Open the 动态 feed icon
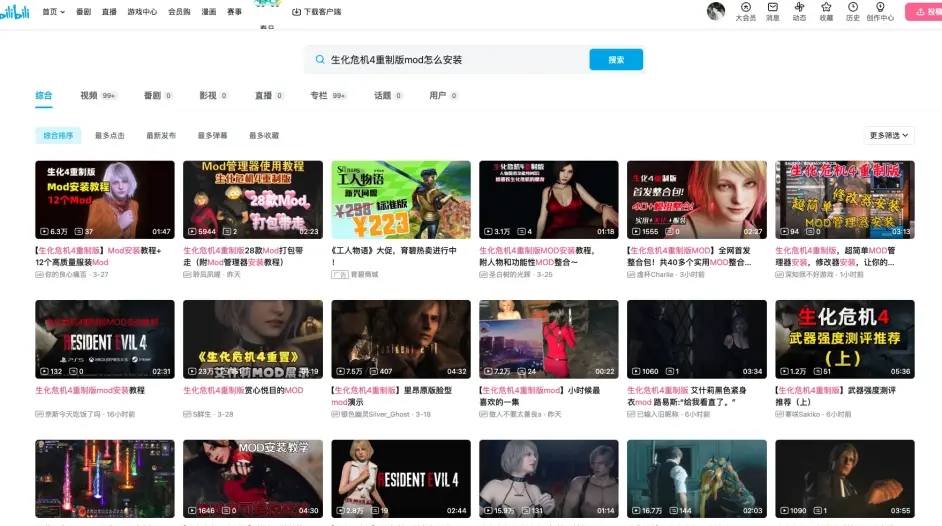The width and height of the screenshot is (942, 526). pos(799,11)
